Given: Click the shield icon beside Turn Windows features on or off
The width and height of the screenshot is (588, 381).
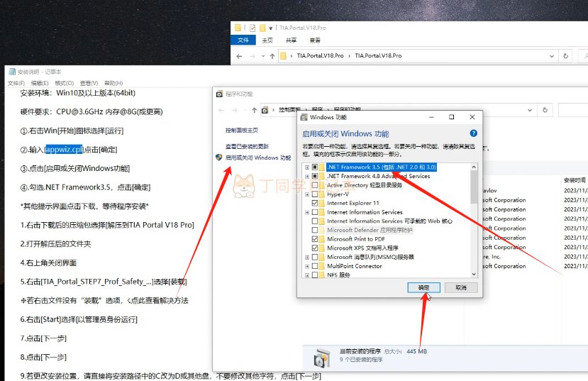Looking at the screenshot, I should (x=219, y=158).
